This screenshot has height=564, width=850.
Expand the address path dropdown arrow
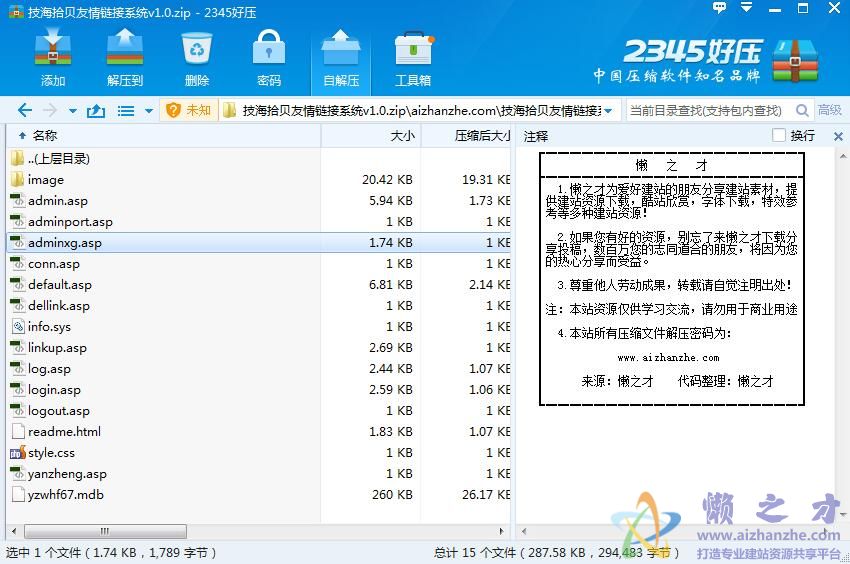pyautogui.click(x=609, y=111)
